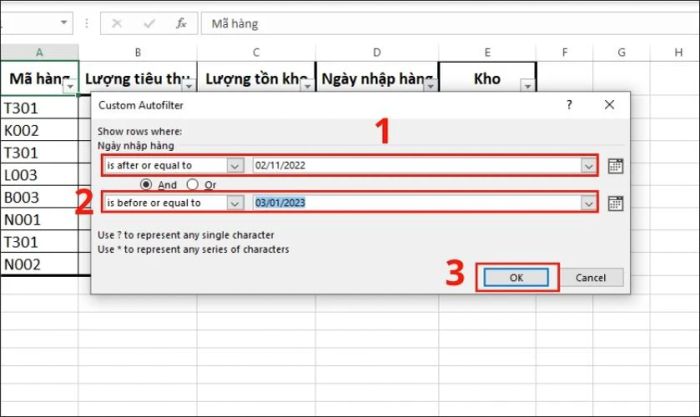The width and height of the screenshot is (700, 417).
Task: Open filter dropdown on Lượng tồn kho column
Action: [307, 86]
